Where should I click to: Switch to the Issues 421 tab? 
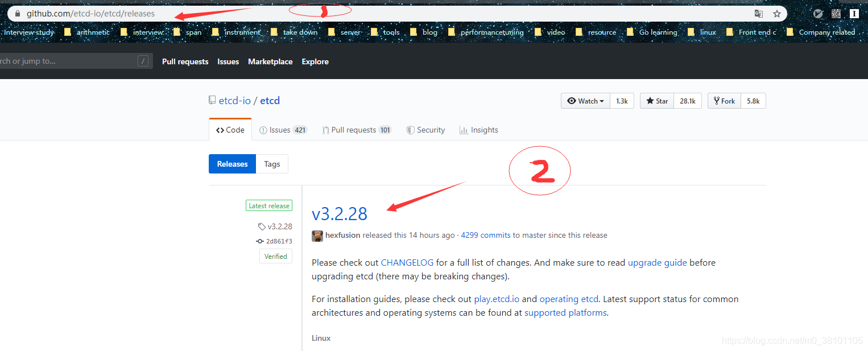283,130
